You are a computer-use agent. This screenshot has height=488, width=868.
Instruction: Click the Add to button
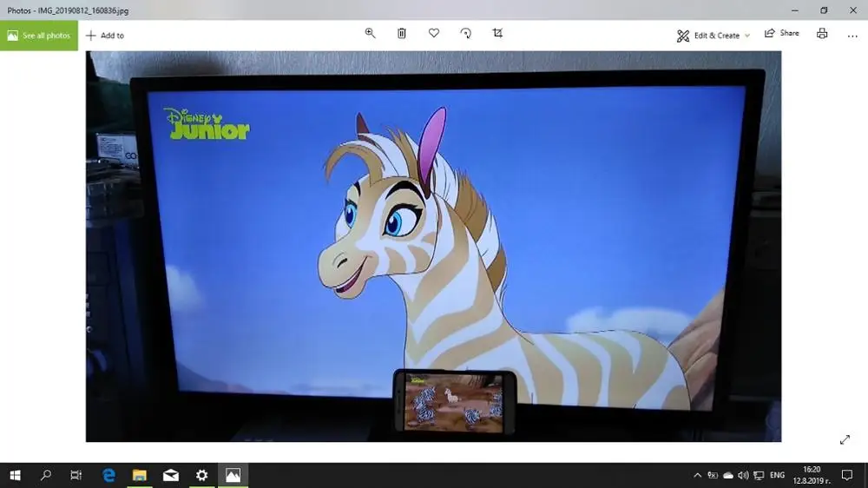(105, 36)
